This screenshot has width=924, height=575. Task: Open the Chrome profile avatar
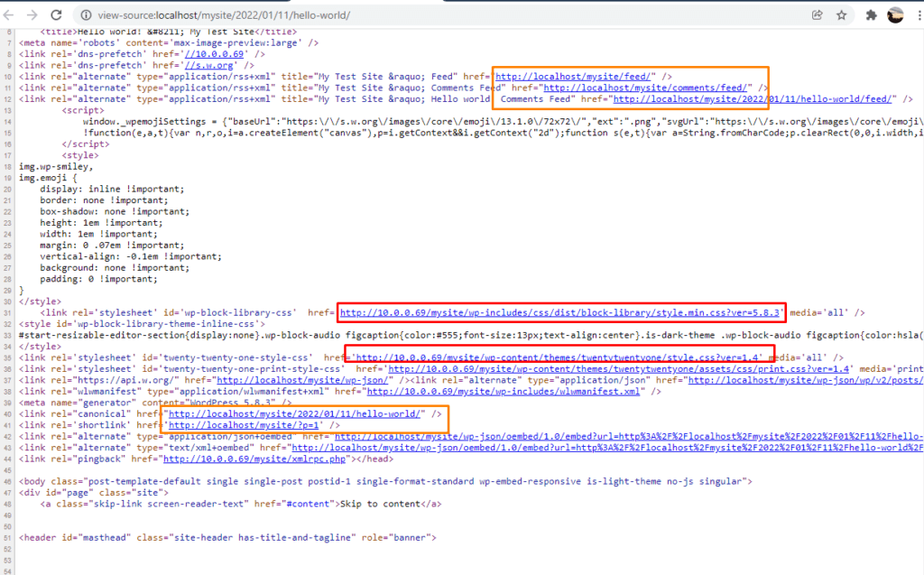pyautogui.click(x=895, y=15)
